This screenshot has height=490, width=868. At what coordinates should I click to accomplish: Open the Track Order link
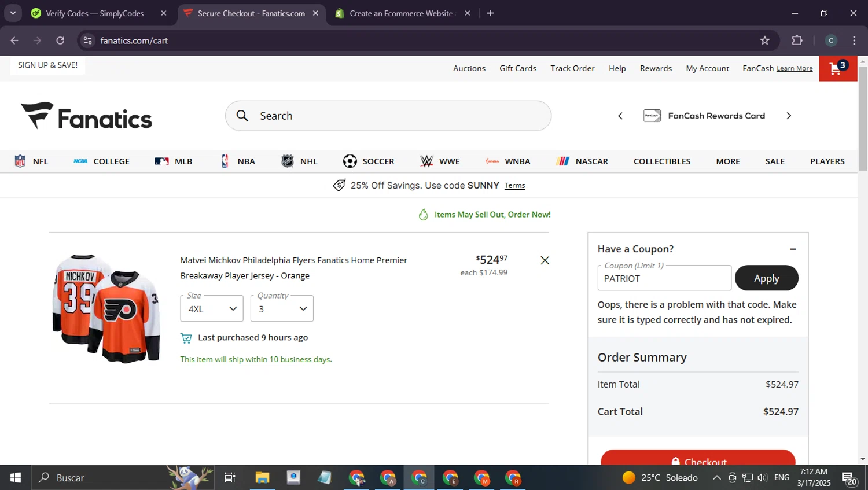[x=572, y=68]
